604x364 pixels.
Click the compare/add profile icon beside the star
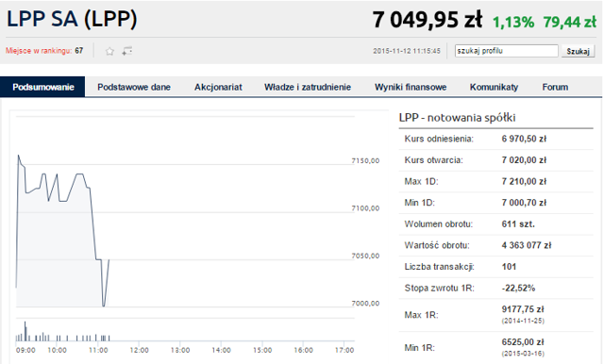click(x=127, y=51)
